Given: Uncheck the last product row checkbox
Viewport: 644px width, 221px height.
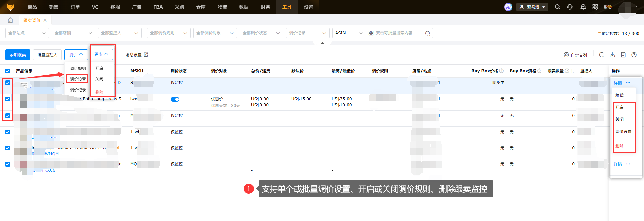Looking at the screenshot, I should click(8, 164).
